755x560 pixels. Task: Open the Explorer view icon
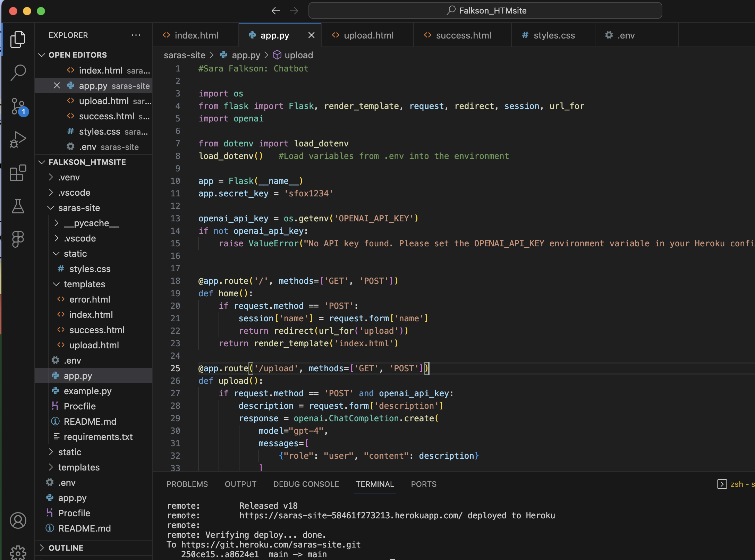(x=18, y=39)
